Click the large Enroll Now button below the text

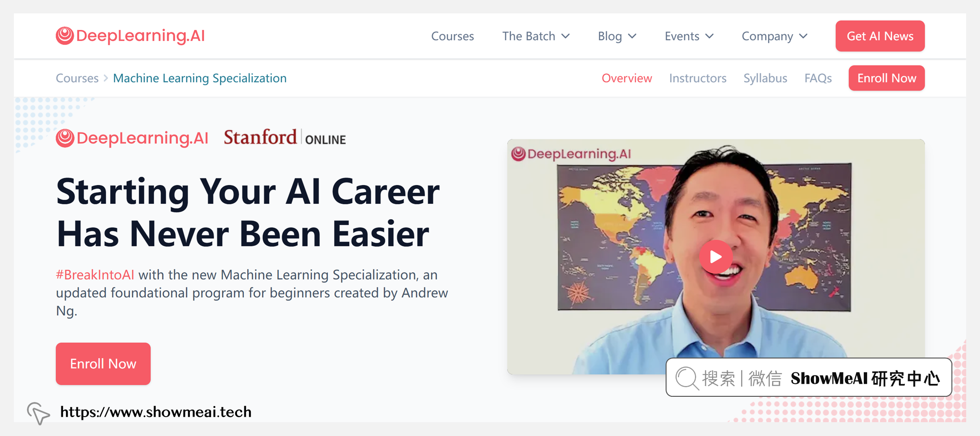click(103, 364)
